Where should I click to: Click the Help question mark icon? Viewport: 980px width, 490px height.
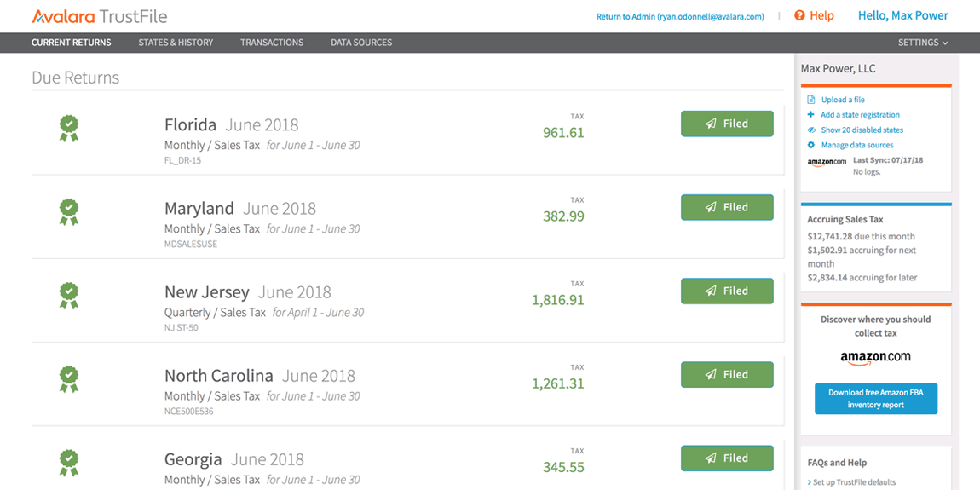(799, 15)
